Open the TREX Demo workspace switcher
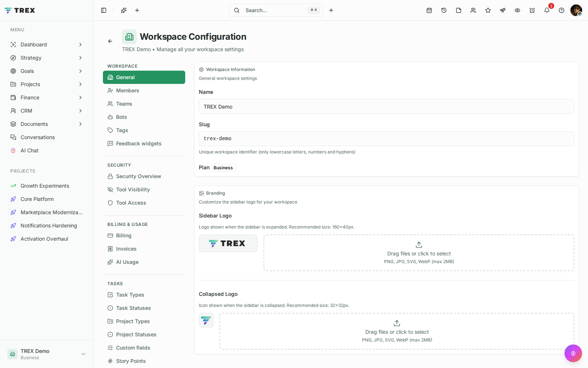 tap(47, 354)
